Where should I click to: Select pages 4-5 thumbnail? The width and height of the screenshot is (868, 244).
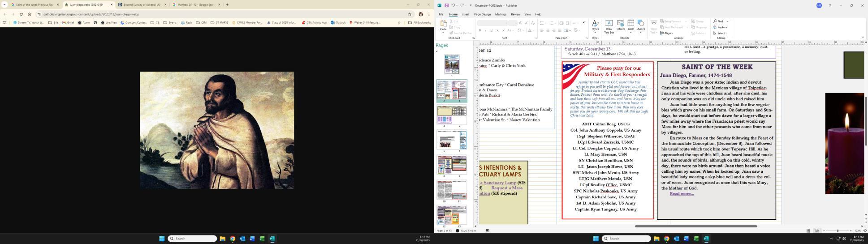point(452,115)
